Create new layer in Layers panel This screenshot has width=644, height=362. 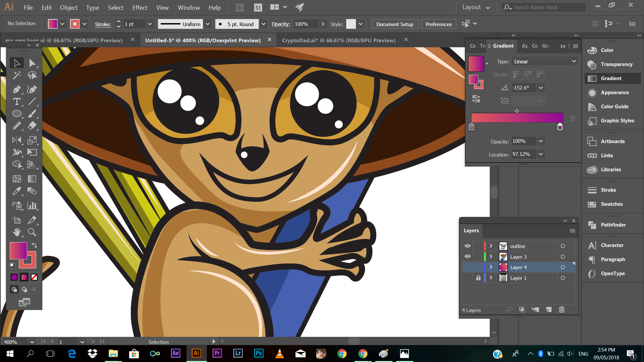pos(549,309)
